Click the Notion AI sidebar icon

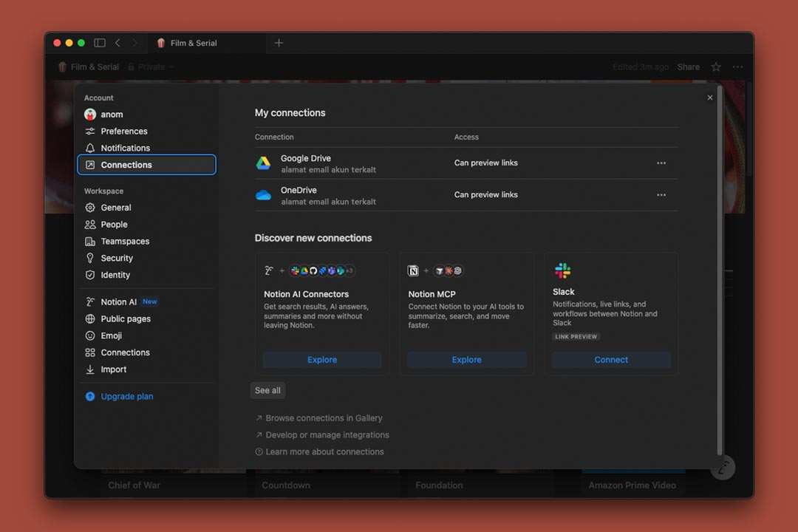click(x=90, y=301)
